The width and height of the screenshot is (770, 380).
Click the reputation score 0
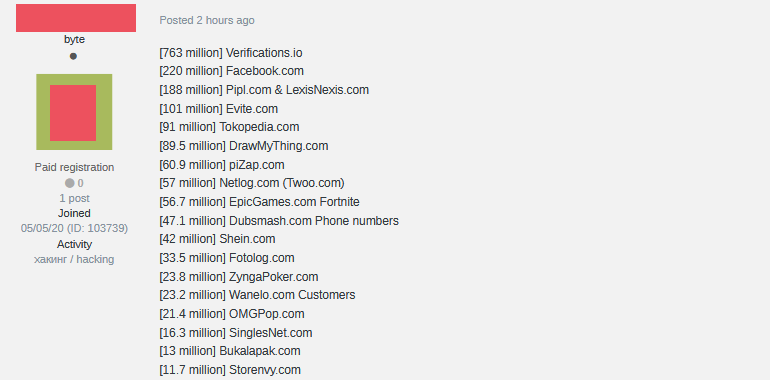[x=81, y=184]
